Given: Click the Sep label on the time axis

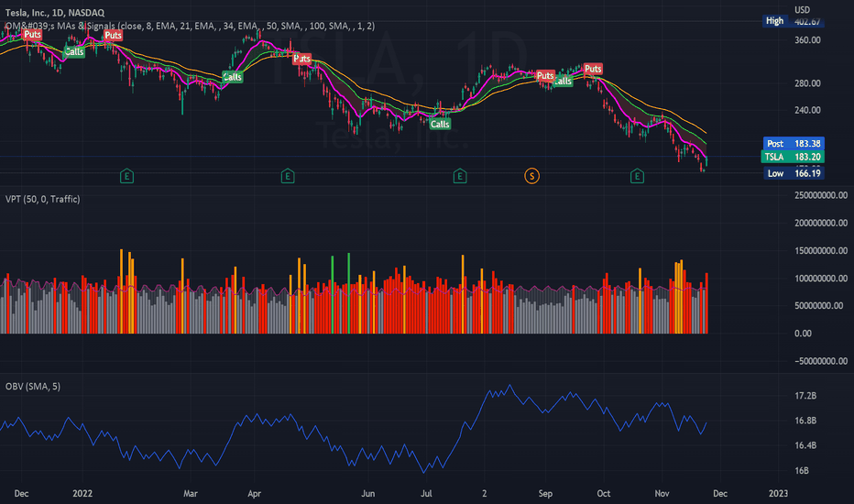Looking at the screenshot, I should coord(545,494).
